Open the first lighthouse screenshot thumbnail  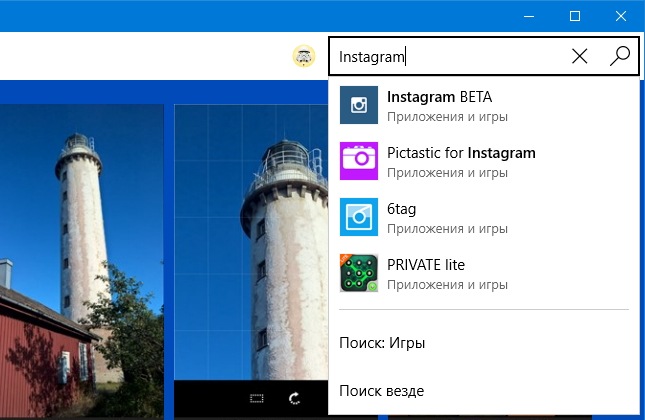coord(82,262)
